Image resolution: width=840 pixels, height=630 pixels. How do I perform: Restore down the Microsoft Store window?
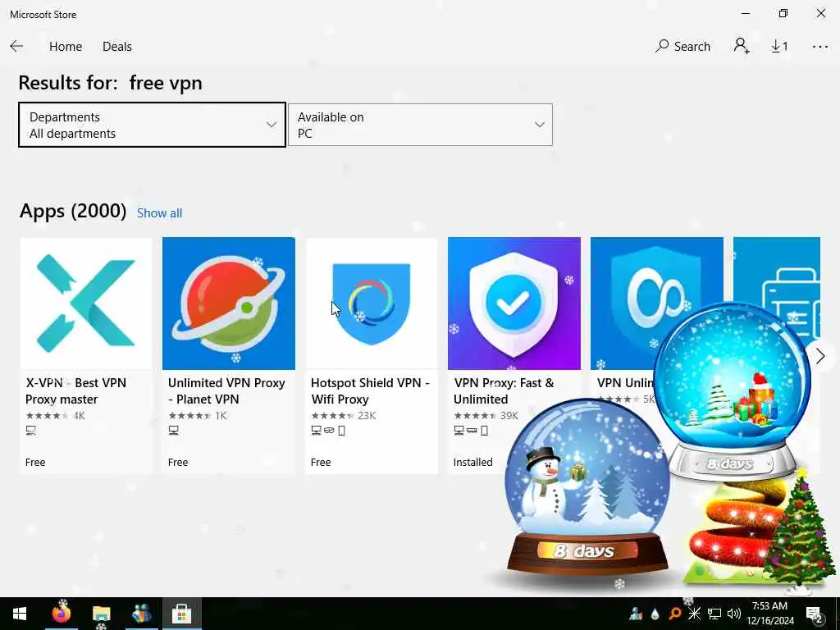coord(783,13)
